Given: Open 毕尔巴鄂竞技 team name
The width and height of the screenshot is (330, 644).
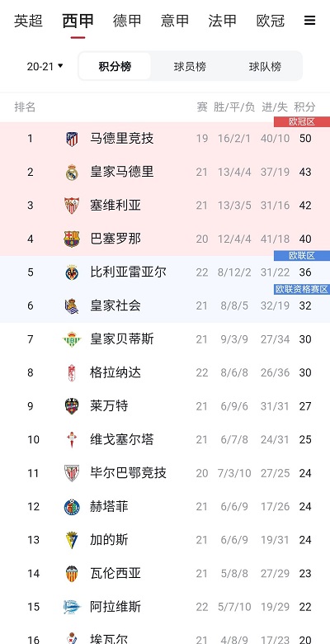Looking at the screenshot, I should click(129, 473).
